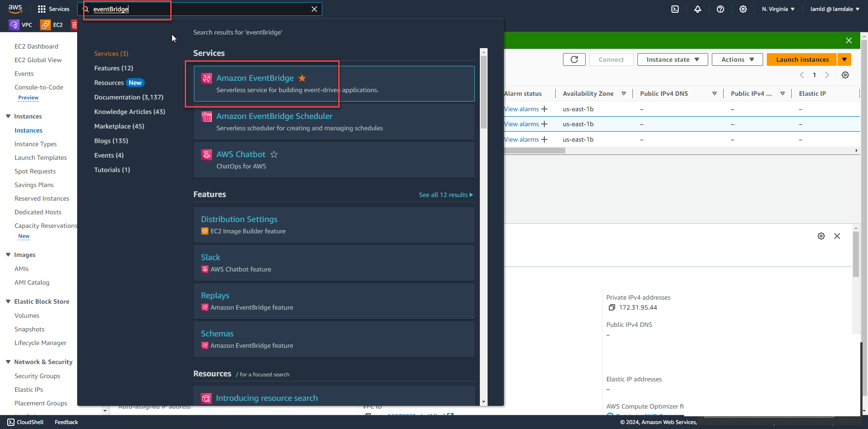
Task: Open instances table preferences gear
Action: point(845,75)
